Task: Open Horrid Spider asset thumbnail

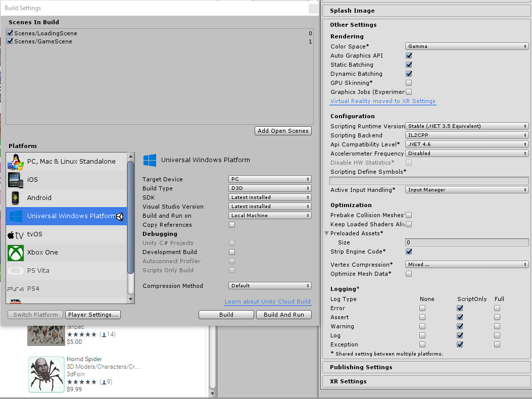Action: tap(46, 374)
